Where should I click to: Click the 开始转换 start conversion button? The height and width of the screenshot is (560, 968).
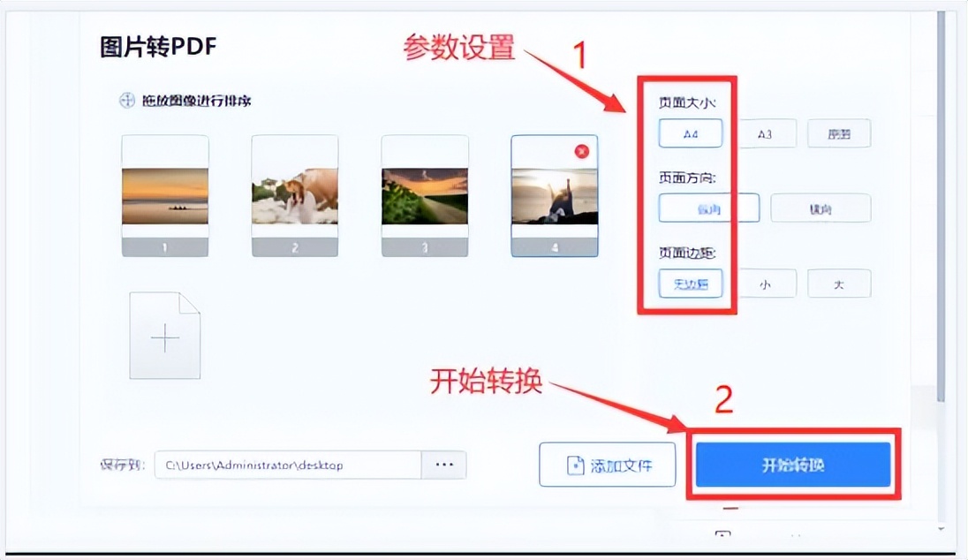point(793,465)
